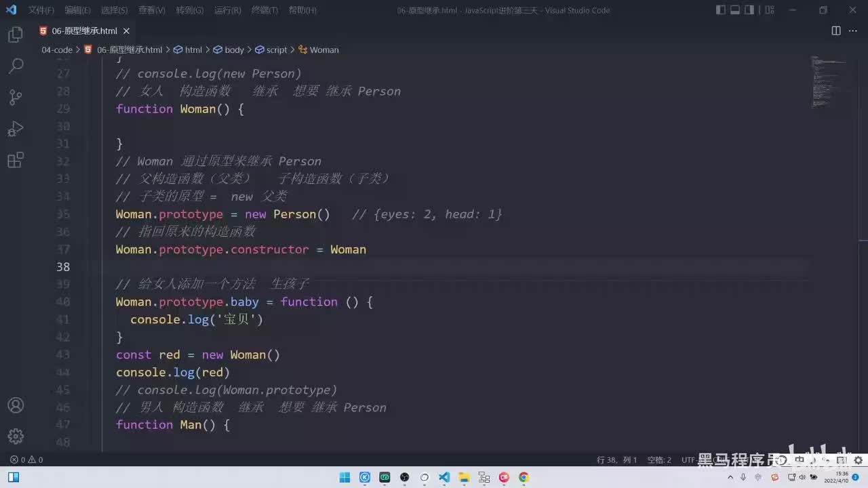The image size is (868, 488).
Task: Click line number 35 in the gutter
Action: [x=63, y=214]
